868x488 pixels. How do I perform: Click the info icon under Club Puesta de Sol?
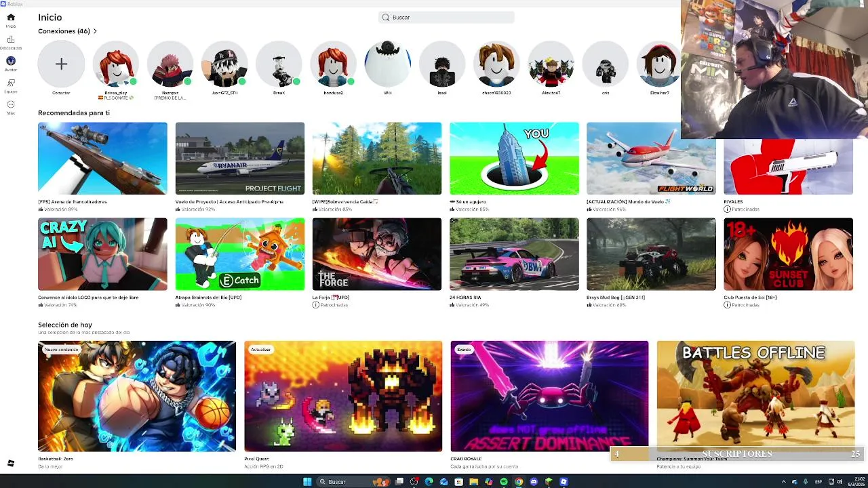(727, 305)
